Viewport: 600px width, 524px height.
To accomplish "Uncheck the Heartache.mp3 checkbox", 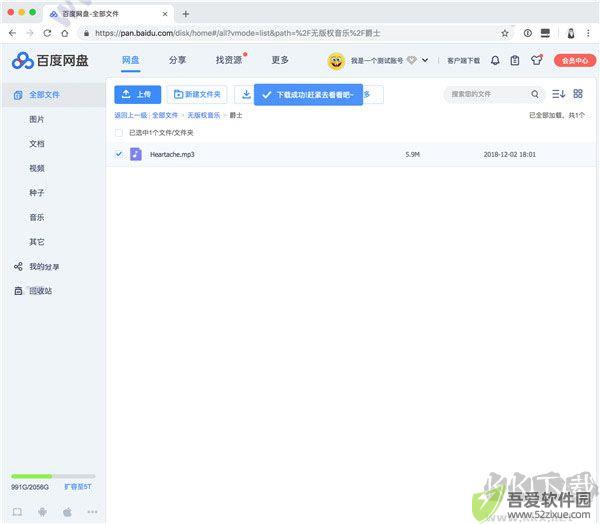I will (x=119, y=154).
